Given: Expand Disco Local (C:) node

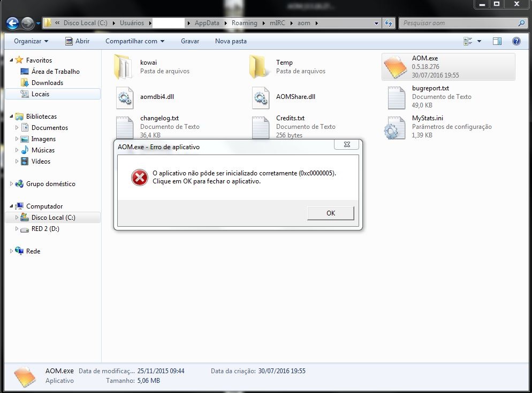Looking at the screenshot, I should tap(17, 218).
